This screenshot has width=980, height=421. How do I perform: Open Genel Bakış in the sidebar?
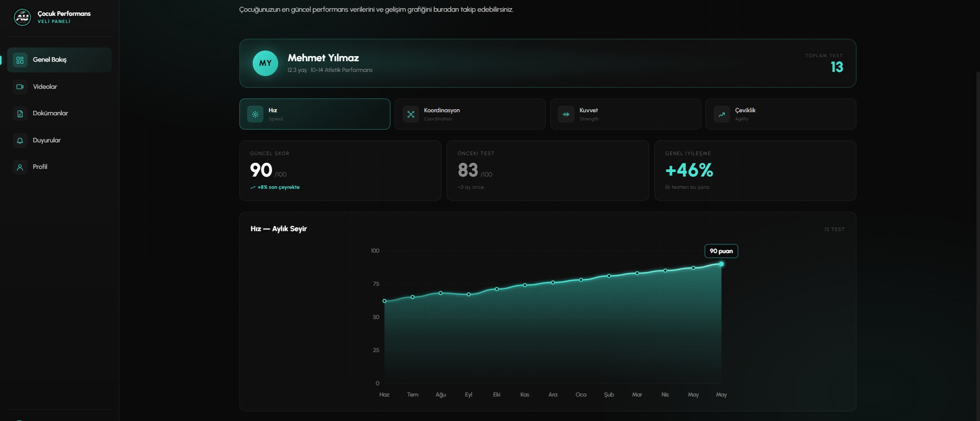pos(59,60)
